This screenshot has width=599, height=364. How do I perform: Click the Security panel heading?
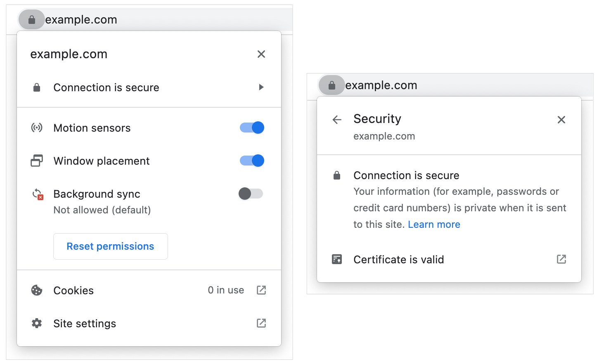click(377, 119)
